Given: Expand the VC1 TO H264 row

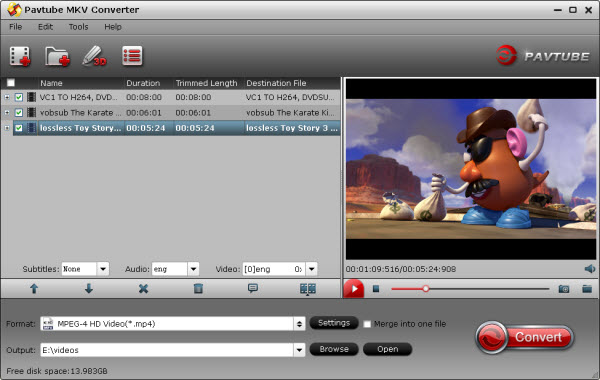Looking at the screenshot, I should tap(7, 97).
